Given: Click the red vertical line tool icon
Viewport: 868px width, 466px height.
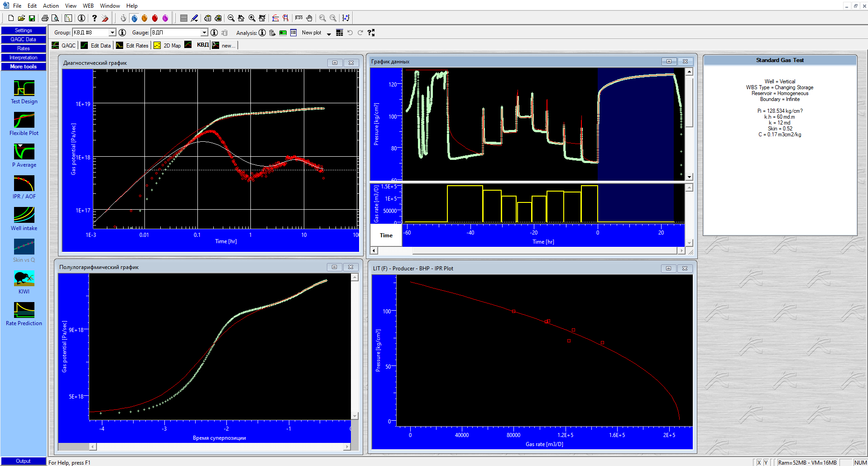Looking at the screenshot, I should [x=286, y=18].
